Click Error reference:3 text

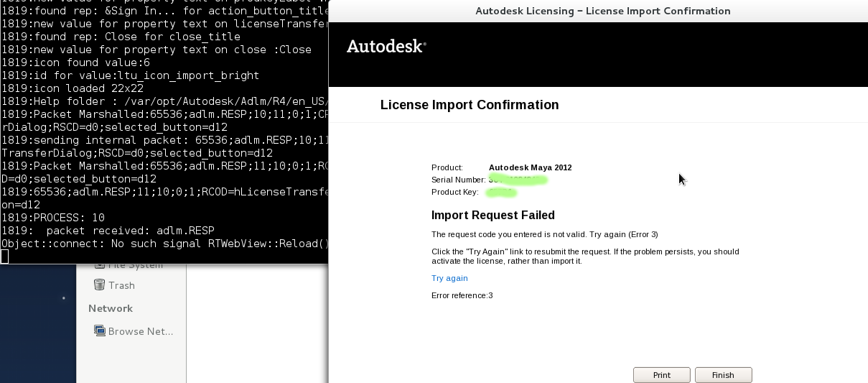462,295
